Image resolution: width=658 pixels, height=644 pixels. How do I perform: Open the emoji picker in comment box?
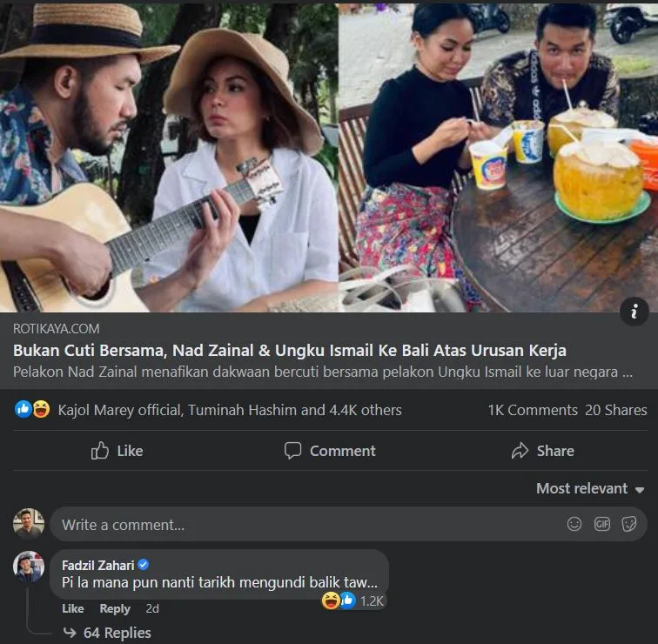coord(574,524)
